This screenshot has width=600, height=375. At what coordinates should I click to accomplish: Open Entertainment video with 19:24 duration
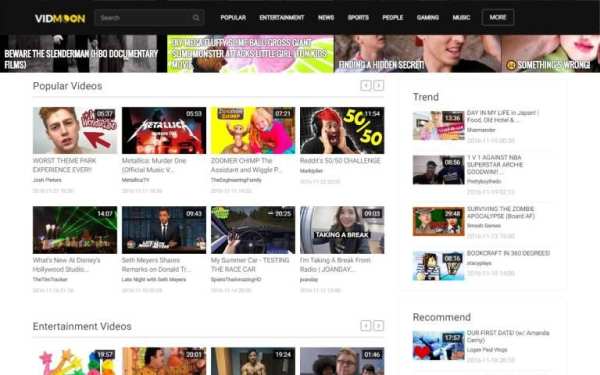[x=253, y=361]
